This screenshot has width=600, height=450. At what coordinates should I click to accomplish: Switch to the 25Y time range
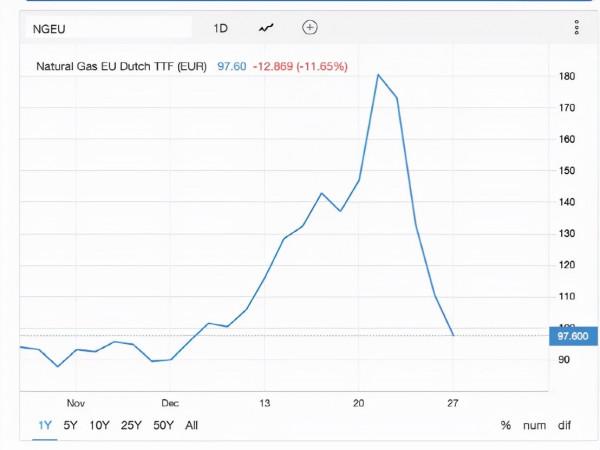coord(131,425)
